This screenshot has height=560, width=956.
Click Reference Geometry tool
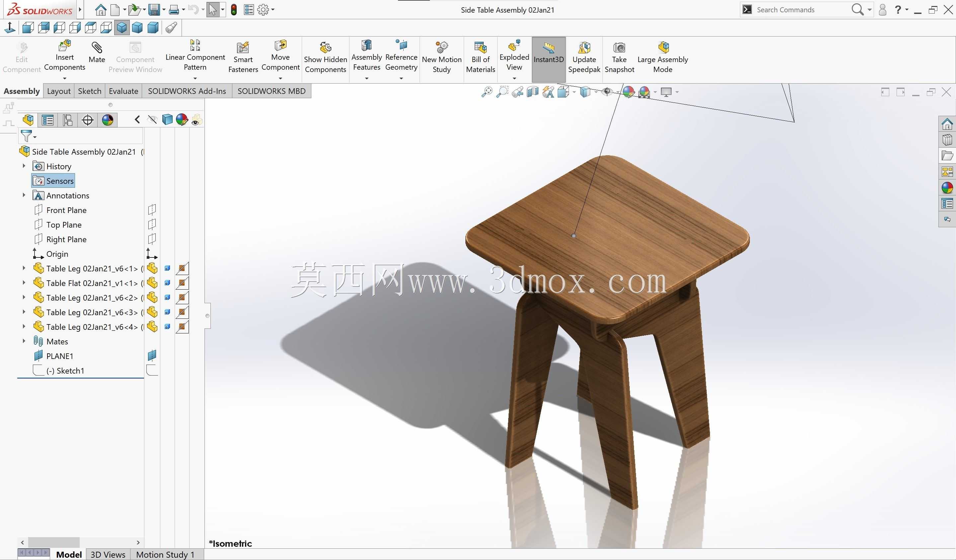[x=401, y=56]
